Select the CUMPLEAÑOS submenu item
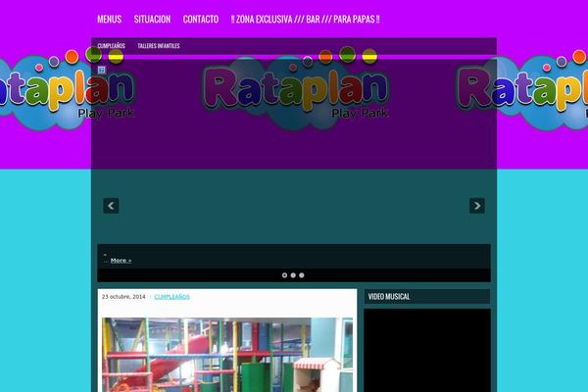 [111, 46]
